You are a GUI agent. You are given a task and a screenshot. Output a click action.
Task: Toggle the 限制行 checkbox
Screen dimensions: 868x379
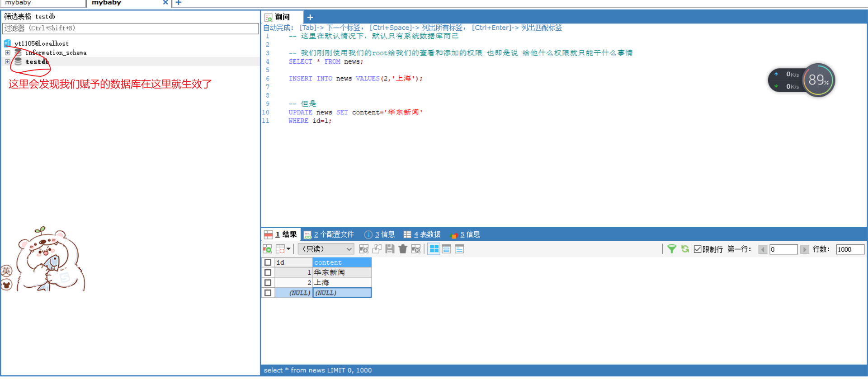click(698, 250)
